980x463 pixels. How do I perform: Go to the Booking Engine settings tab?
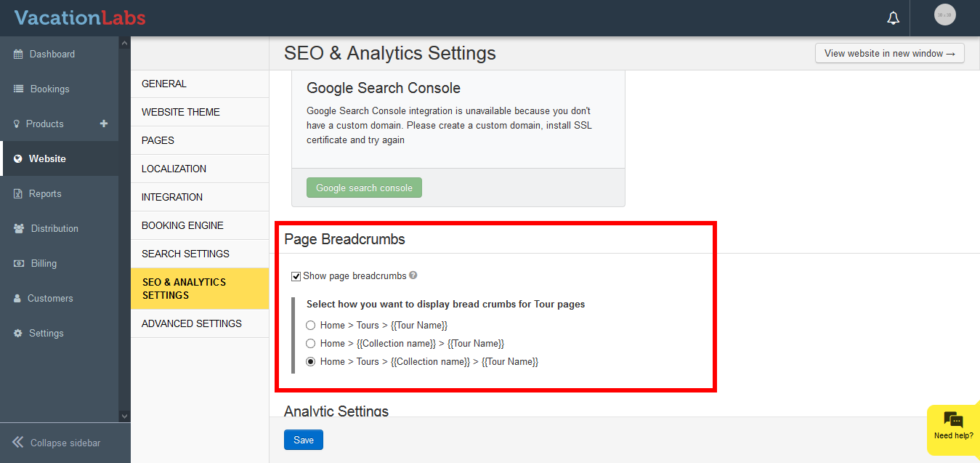pos(182,225)
